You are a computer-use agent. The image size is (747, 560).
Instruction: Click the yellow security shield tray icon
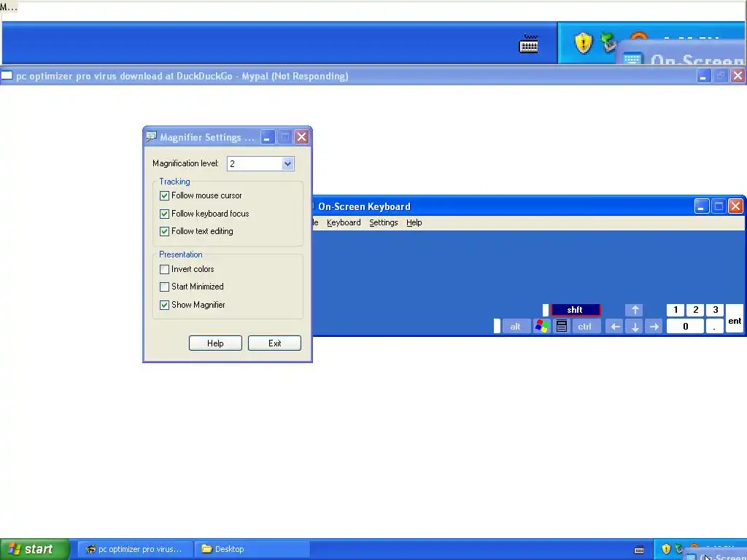[x=666, y=549]
